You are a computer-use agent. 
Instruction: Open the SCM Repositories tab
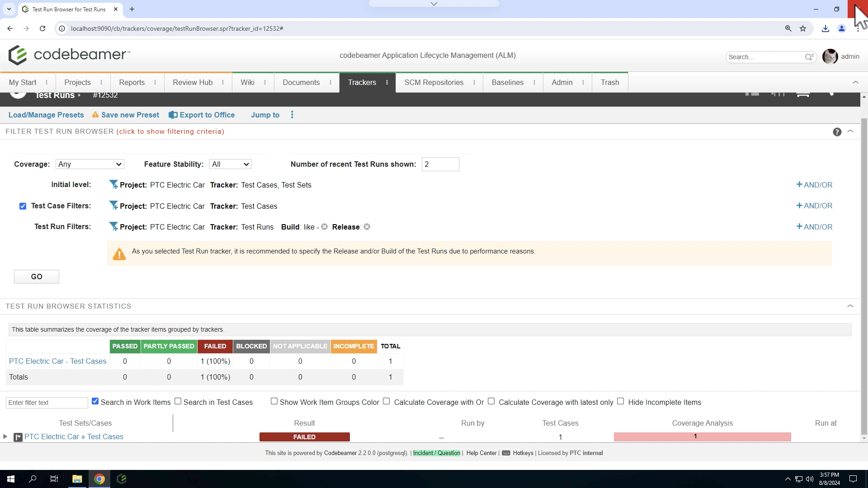click(434, 82)
